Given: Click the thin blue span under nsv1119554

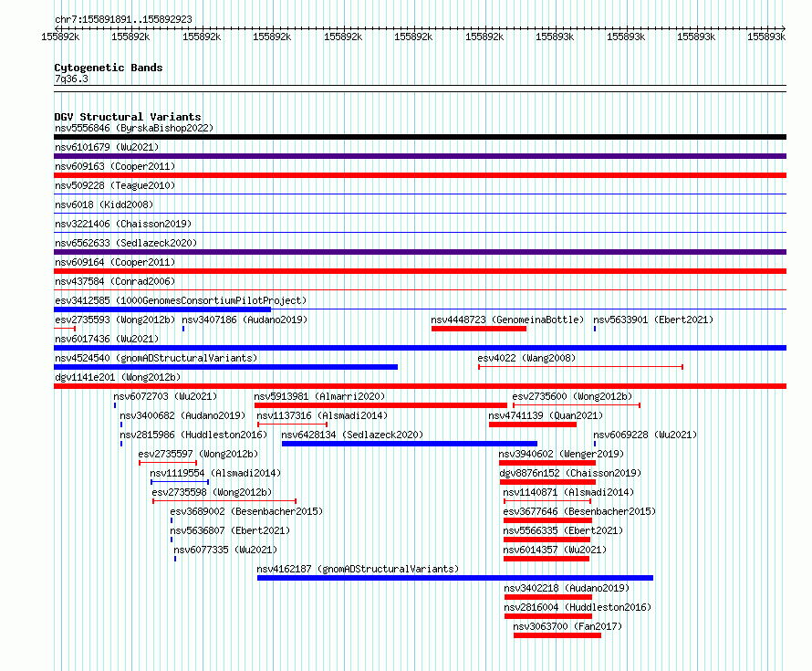Looking at the screenshot, I should (x=180, y=482).
